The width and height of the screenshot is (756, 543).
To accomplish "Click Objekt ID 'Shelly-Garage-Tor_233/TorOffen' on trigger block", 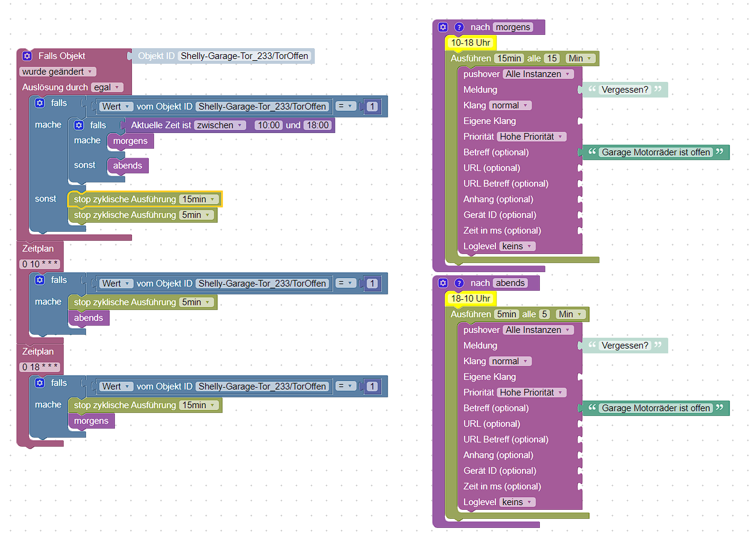I will 244,56.
